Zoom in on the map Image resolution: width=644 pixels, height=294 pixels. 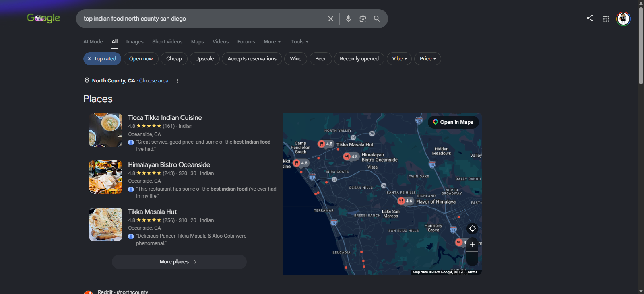point(473,244)
